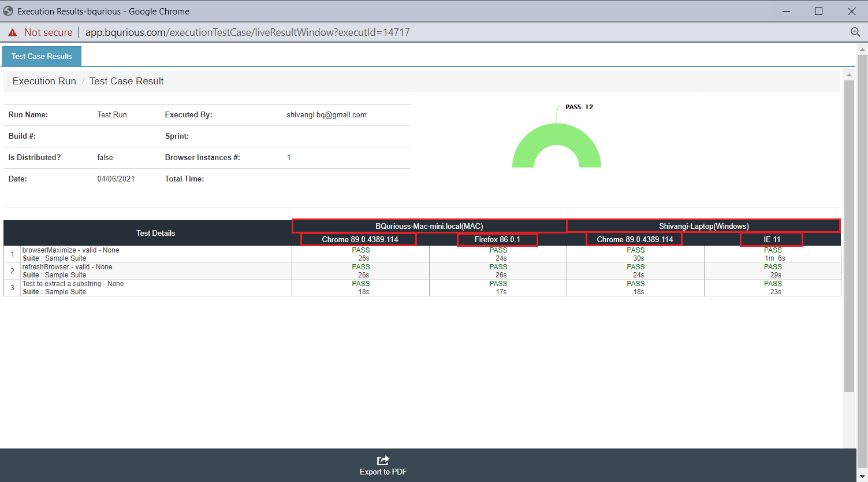Viewport: 868px width, 482px height.
Task: Click the PASS: 12 chart label
Action: (579, 107)
